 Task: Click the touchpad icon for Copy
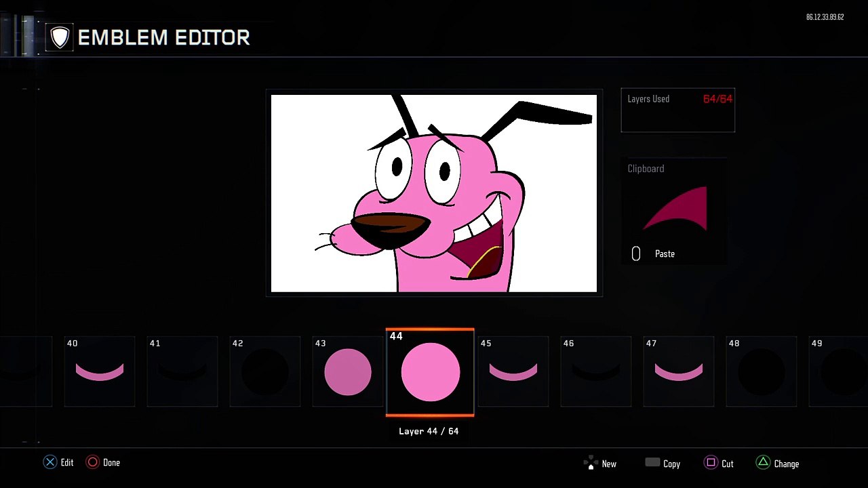click(x=652, y=462)
